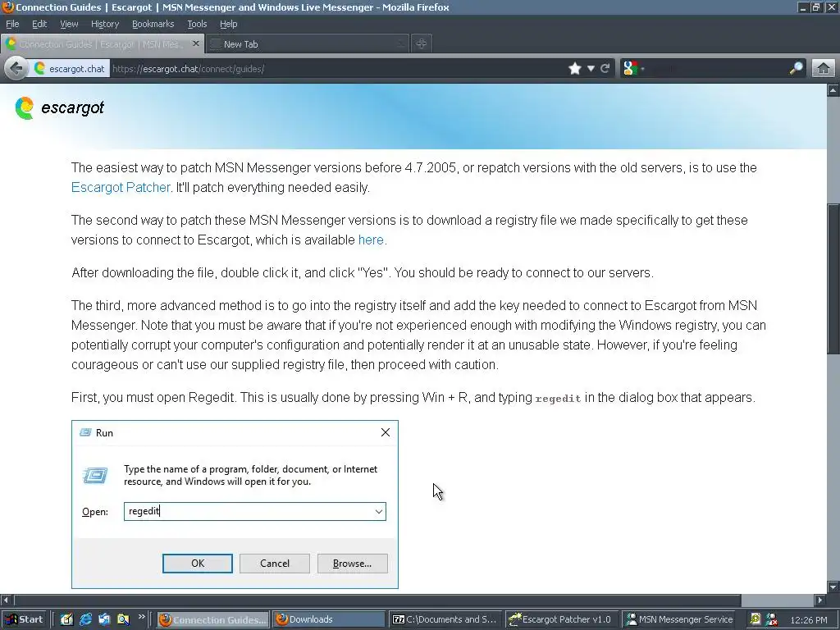840x630 pixels.
Task: Download registry file via 'here' link
Action: coord(371,240)
